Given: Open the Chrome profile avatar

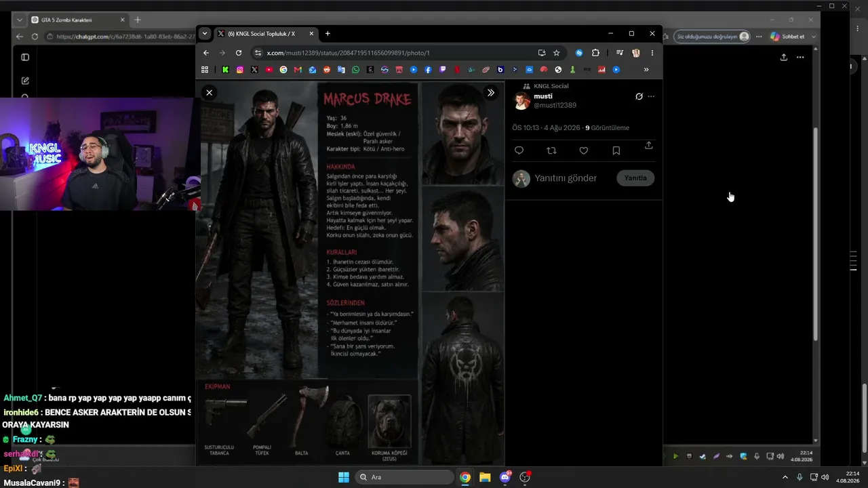Looking at the screenshot, I should (x=636, y=53).
